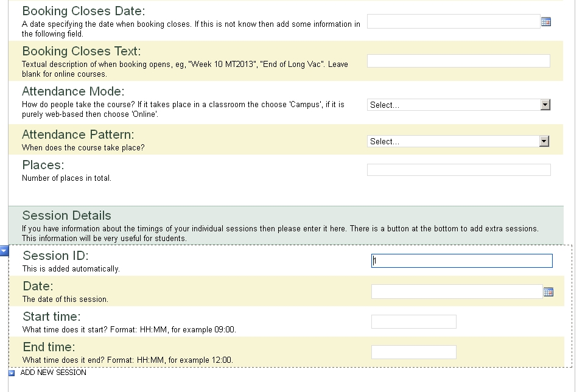Click the Places field label

[x=43, y=165]
